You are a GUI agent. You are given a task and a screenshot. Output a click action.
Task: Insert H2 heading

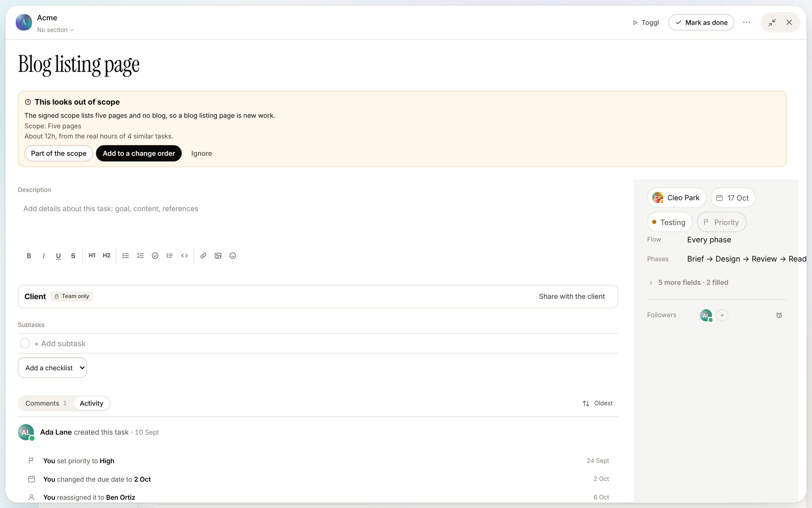[106, 256]
